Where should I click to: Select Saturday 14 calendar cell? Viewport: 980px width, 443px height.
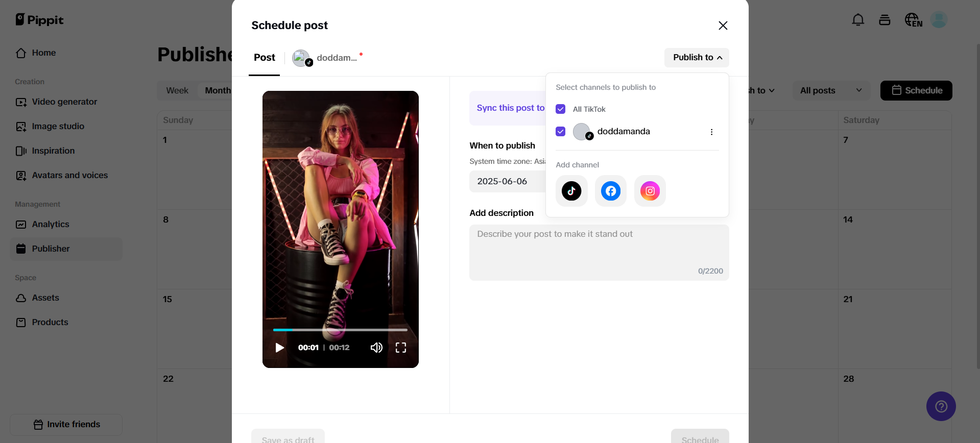(894, 249)
